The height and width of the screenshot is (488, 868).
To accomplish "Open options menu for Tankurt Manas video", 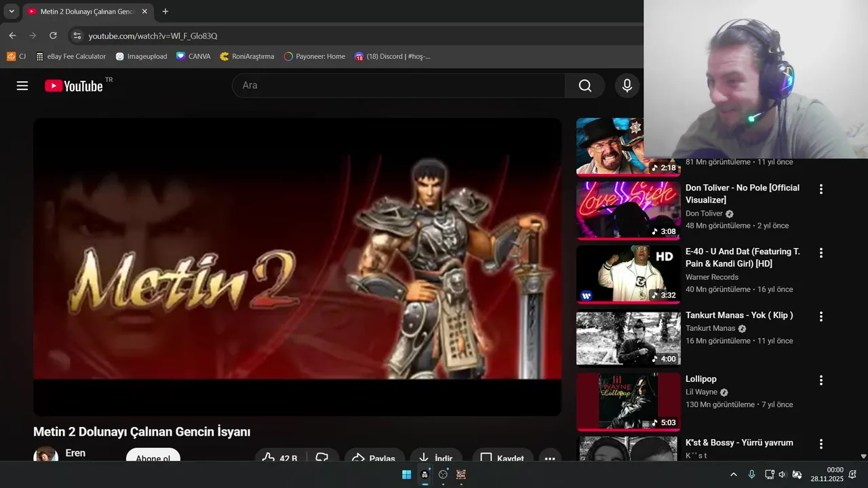I will [821, 317].
